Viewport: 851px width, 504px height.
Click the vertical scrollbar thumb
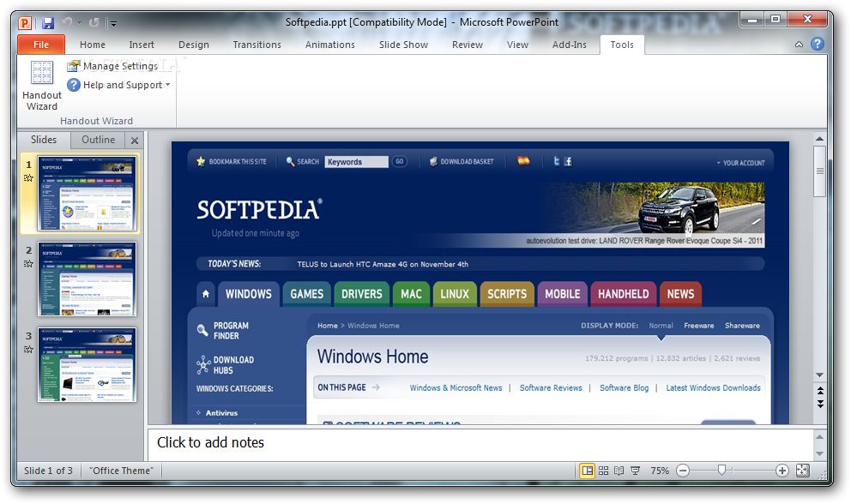[819, 171]
